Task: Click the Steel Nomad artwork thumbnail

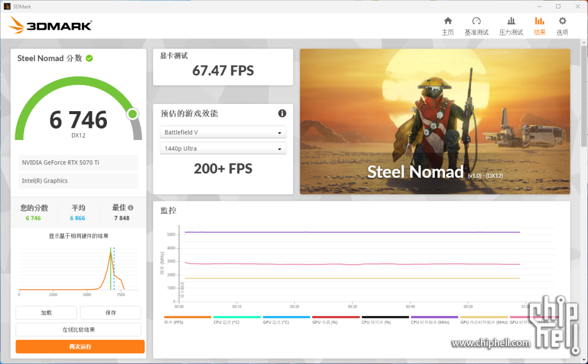Action: click(x=434, y=121)
